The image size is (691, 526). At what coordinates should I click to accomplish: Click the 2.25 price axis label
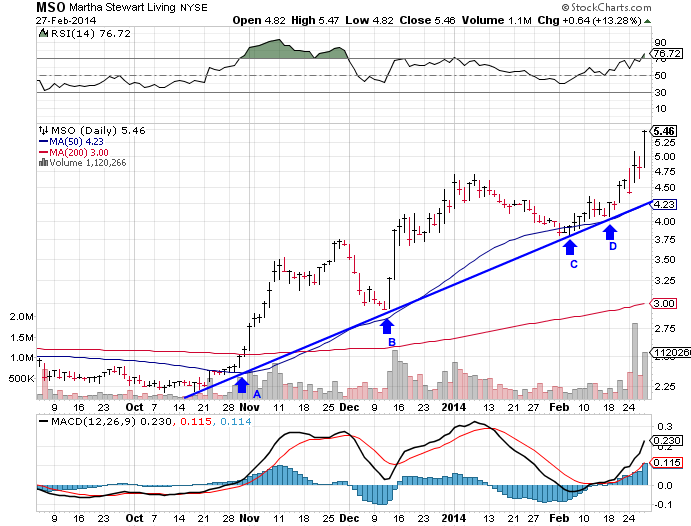click(665, 387)
